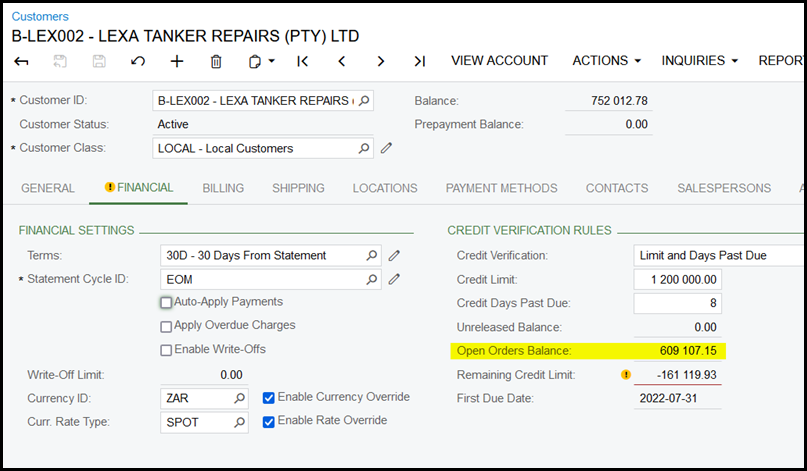Go to the next customer record
This screenshot has width=807, height=471.
point(381,61)
